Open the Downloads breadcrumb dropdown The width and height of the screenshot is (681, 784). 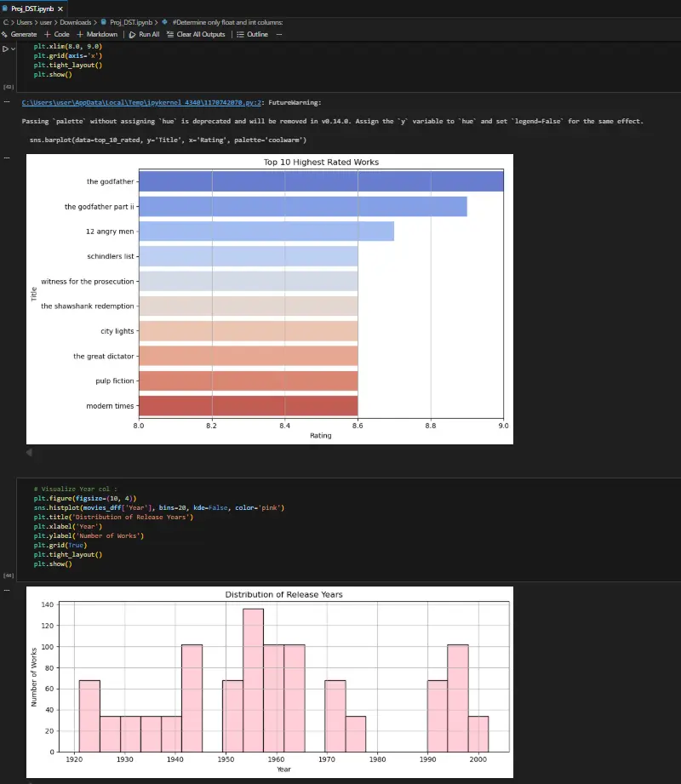[x=76, y=22]
